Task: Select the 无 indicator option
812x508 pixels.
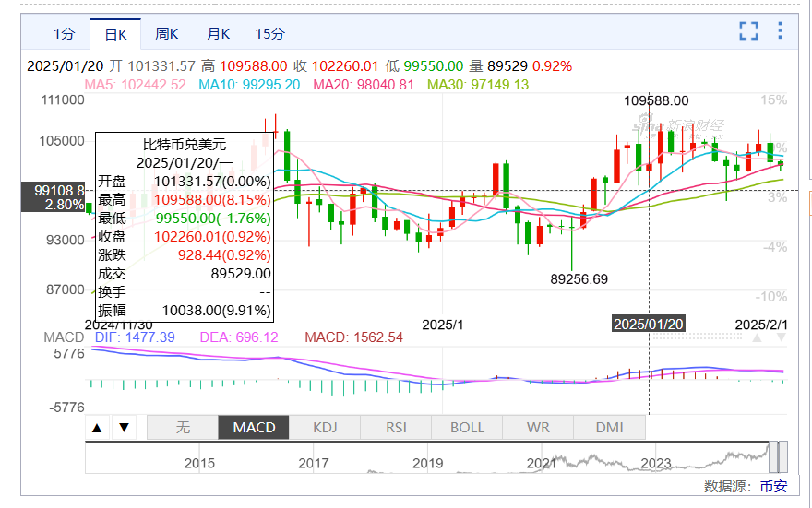Action: [x=183, y=427]
